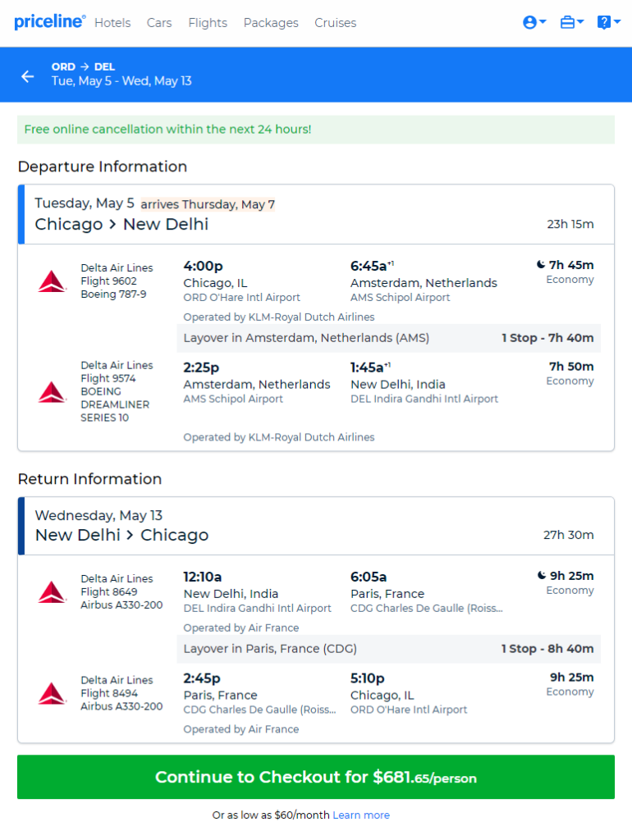Viewport: 632px width, 840px height.
Task: Continue to Checkout for $681.65/person
Action: pos(316,777)
